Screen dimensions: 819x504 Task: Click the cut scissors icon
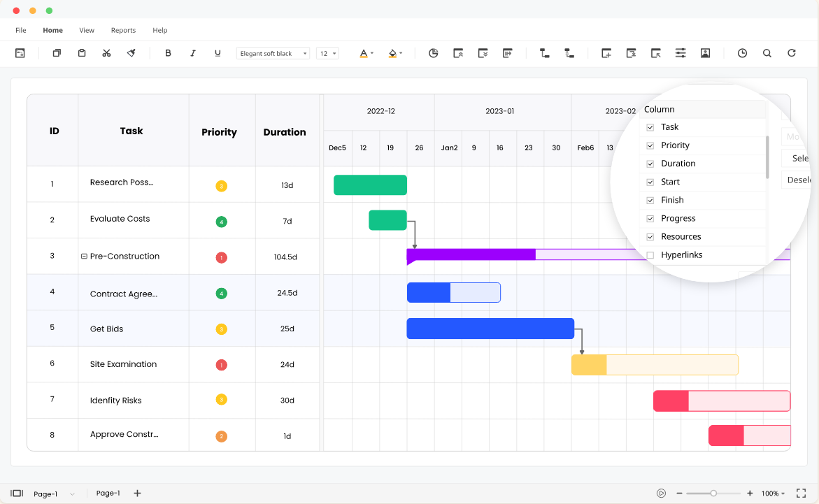pos(106,52)
